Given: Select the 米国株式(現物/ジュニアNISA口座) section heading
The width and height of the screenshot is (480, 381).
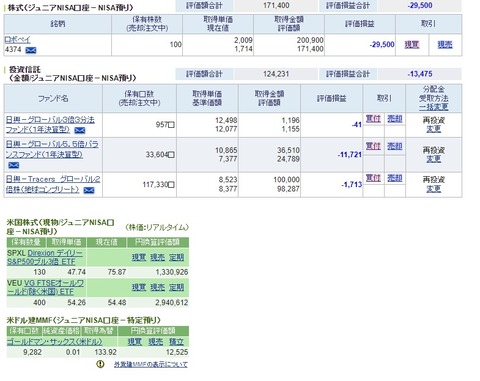Looking at the screenshot, I should (x=60, y=227).
